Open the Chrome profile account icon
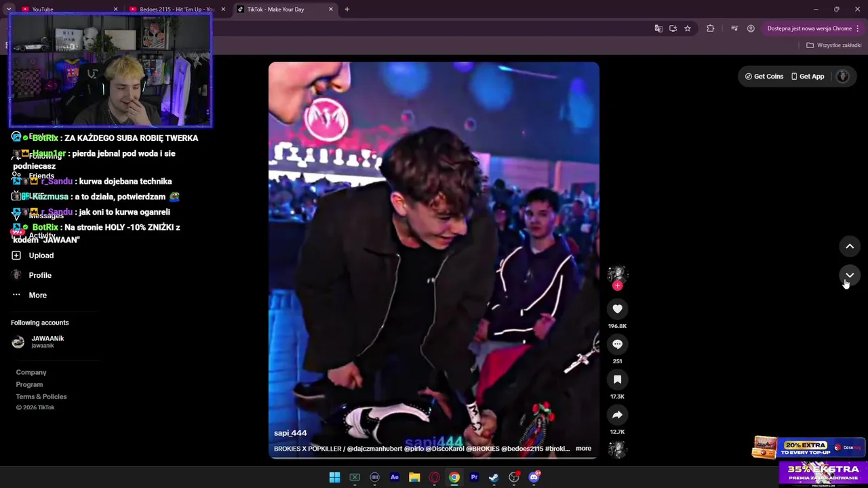Screen dimensions: 868x488 coord(751,28)
